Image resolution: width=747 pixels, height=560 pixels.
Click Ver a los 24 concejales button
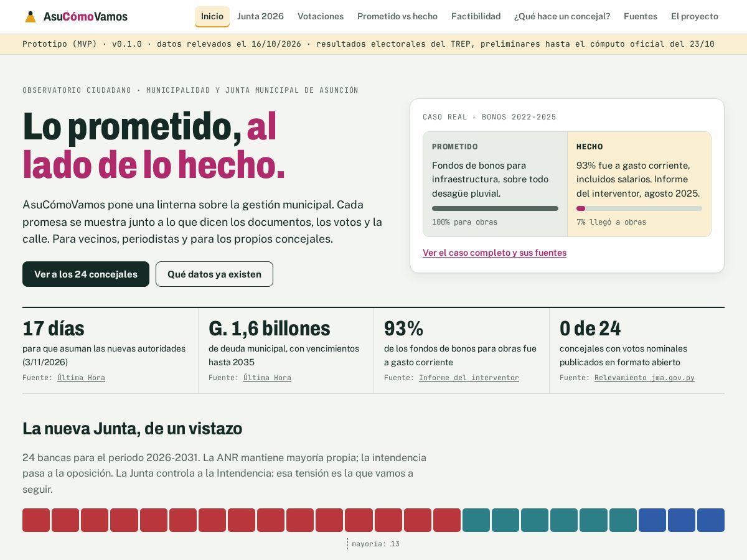pyautogui.click(x=86, y=274)
